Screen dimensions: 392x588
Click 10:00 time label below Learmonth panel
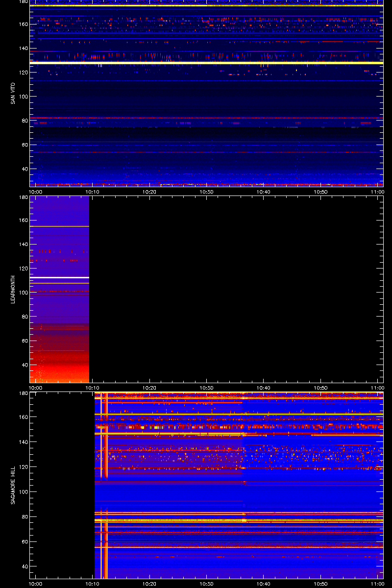point(36,388)
